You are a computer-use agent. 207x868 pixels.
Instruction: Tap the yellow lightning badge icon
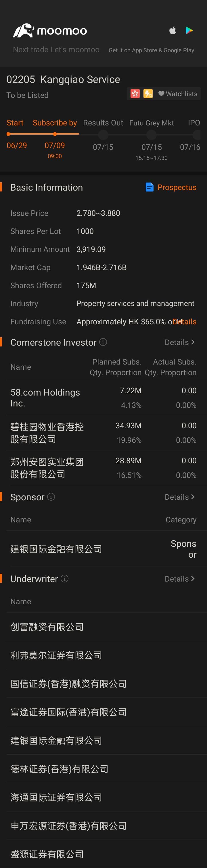(x=148, y=94)
